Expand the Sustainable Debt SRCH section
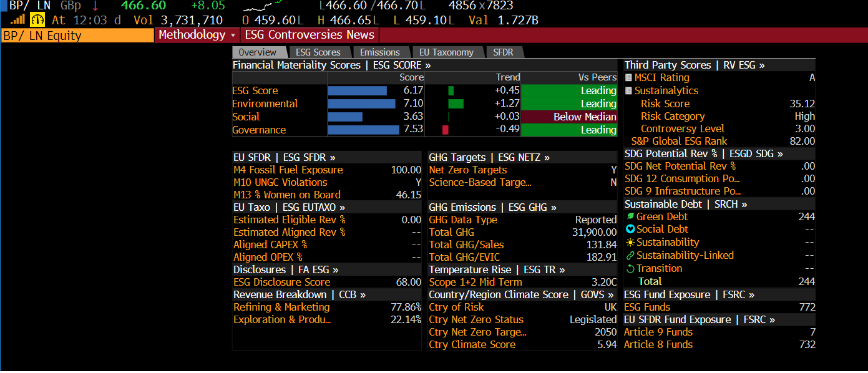Viewport: 868px width, 373px height. (x=685, y=204)
